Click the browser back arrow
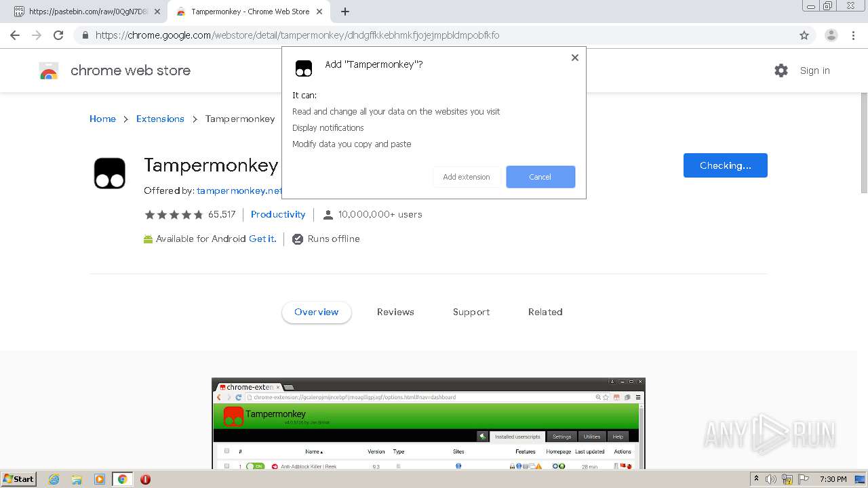 click(x=15, y=35)
